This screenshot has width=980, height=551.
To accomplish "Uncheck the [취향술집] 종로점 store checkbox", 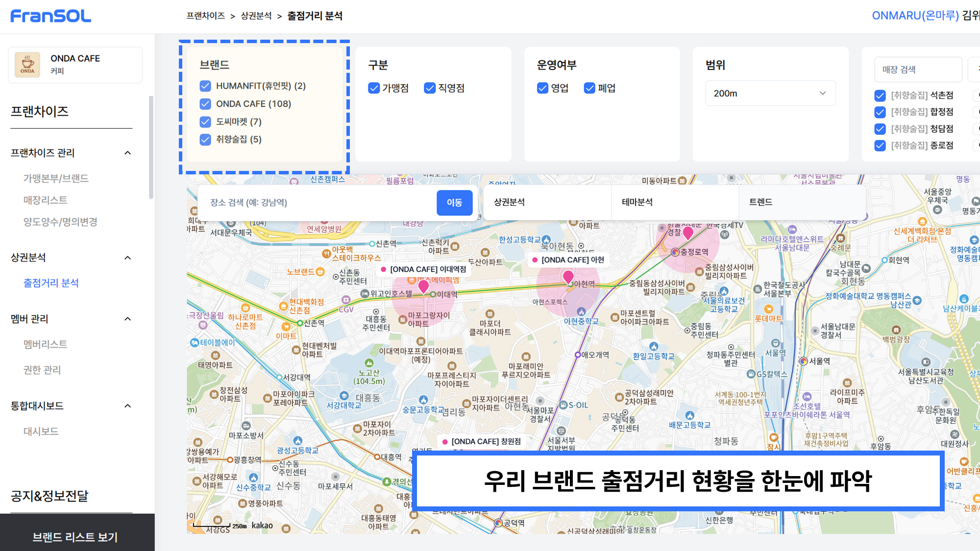I will [x=880, y=145].
